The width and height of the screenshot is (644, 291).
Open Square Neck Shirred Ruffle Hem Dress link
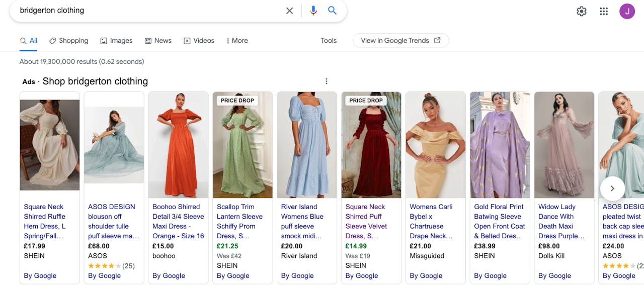click(x=45, y=221)
